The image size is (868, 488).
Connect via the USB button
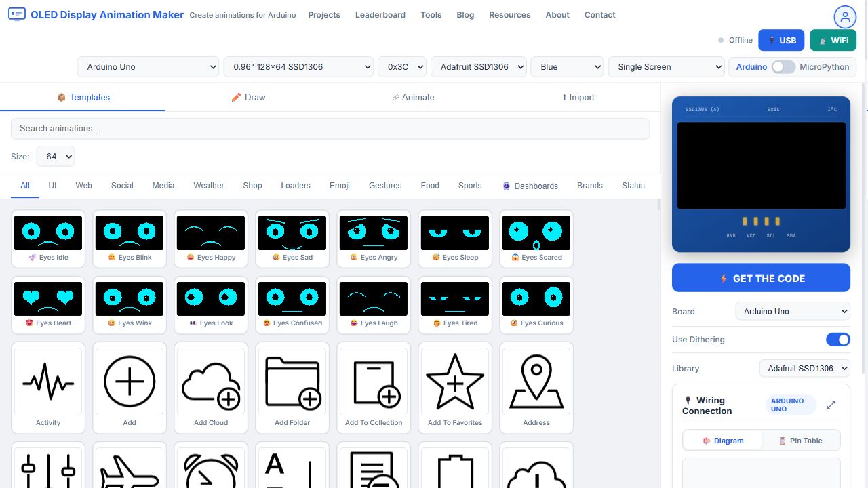[x=781, y=41]
